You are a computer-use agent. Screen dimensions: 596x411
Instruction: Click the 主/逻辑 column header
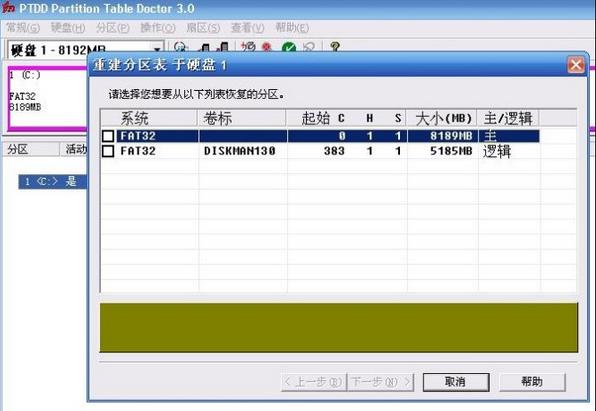(509, 118)
